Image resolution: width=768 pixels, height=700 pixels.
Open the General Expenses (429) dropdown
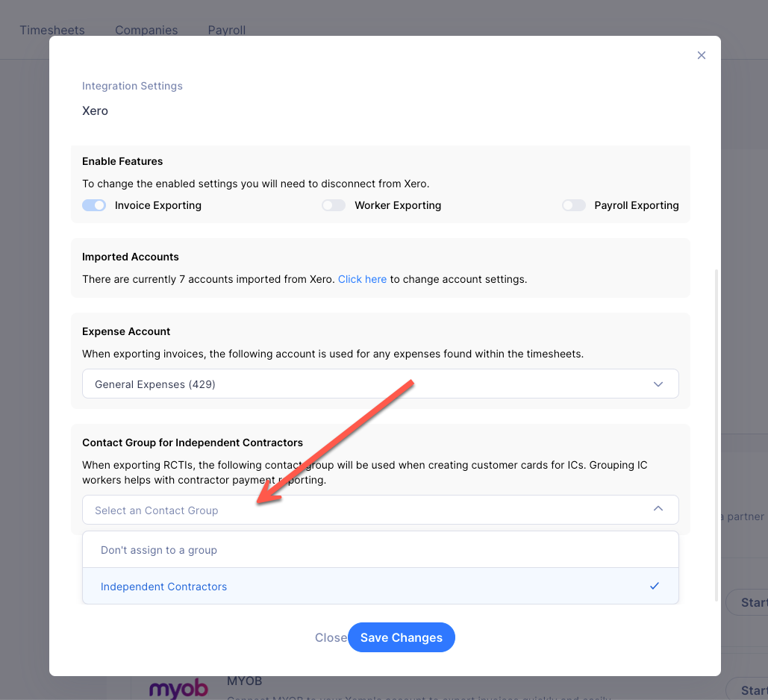click(380, 384)
